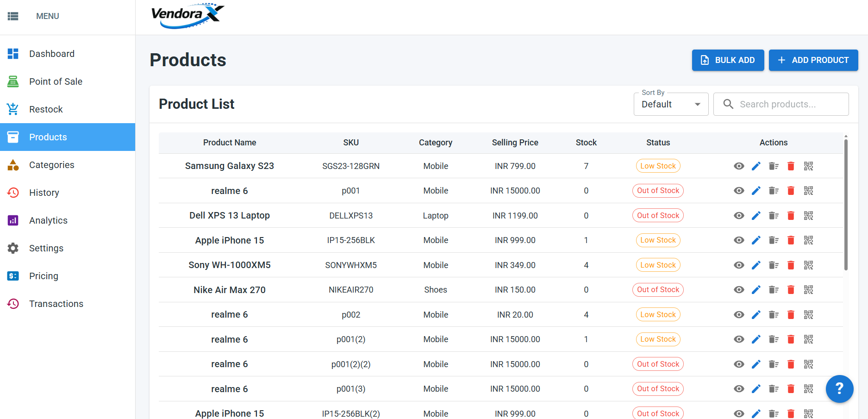Go to Dashboard in the sidebar
Viewport: 868px width, 419px height.
68,54
